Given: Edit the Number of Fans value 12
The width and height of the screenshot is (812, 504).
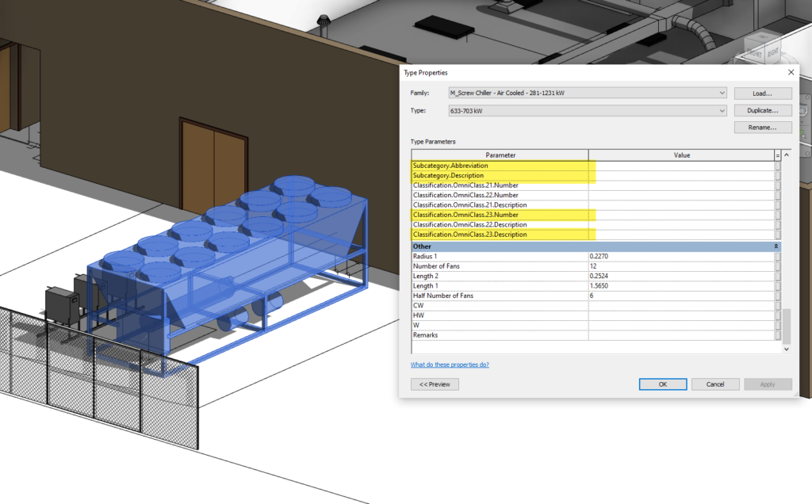Looking at the screenshot, I should [681, 266].
